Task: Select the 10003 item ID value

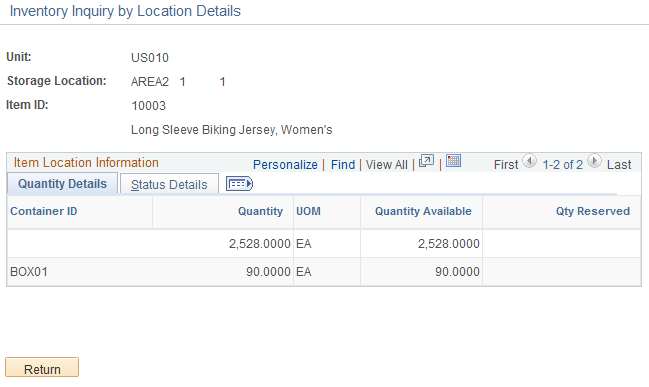Action: pos(148,106)
